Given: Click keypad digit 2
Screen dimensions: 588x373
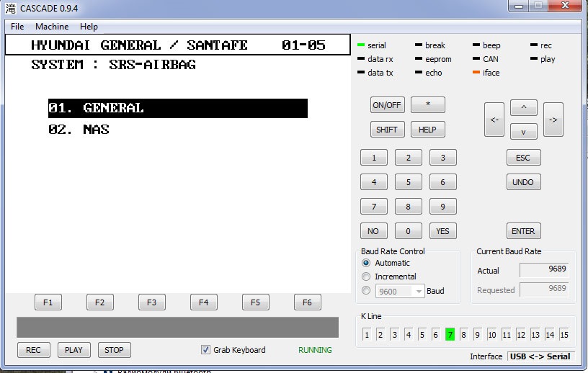Looking at the screenshot, I should 409,158.
